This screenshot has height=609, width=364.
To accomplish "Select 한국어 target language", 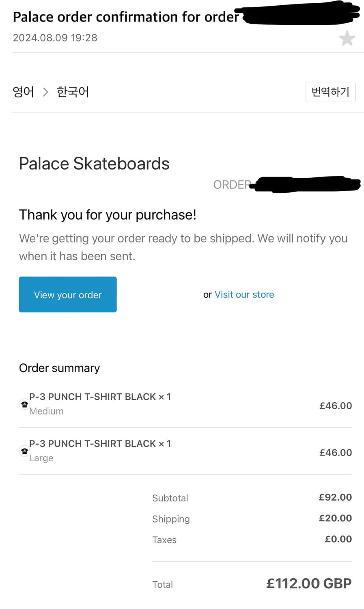I will coord(73,92).
